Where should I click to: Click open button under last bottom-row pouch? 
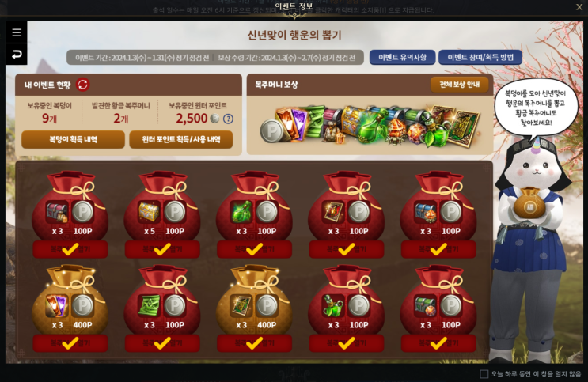point(438,343)
